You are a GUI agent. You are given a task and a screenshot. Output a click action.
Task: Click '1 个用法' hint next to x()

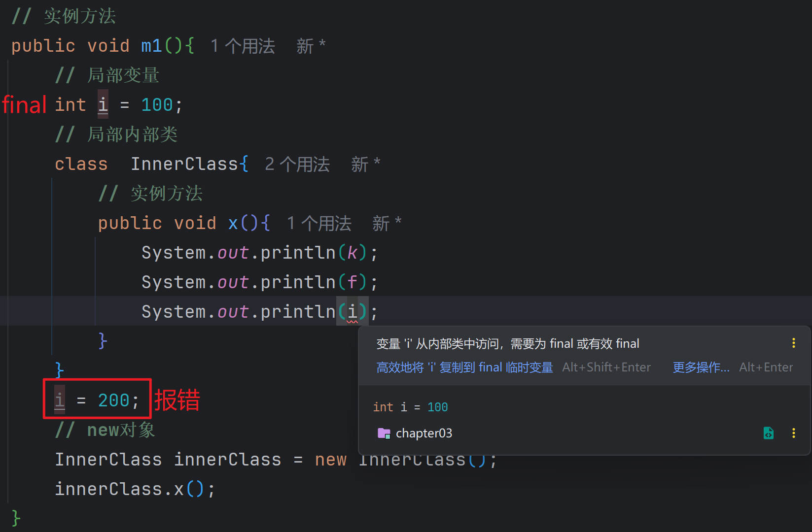point(319,224)
